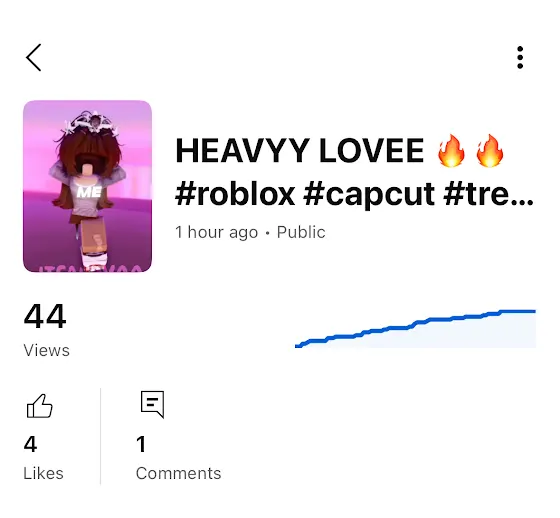Image resolution: width=560 pixels, height=518 pixels.
Task: Tap the #capcut hashtag in the title
Action: [369, 195]
